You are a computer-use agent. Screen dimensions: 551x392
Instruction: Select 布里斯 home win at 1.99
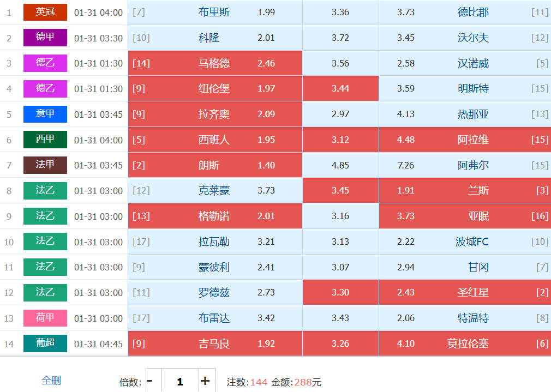pyautogui.click(x=215, y=12)
